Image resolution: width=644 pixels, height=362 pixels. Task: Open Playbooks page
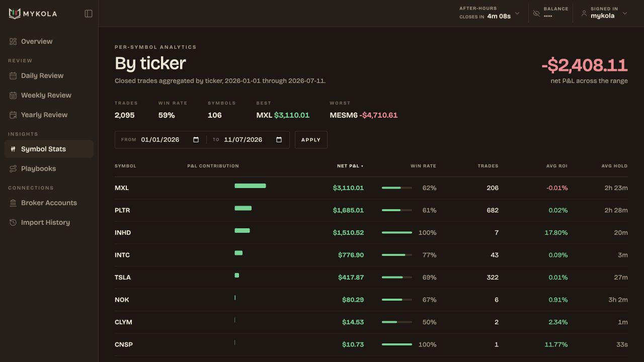pos(49,168)
